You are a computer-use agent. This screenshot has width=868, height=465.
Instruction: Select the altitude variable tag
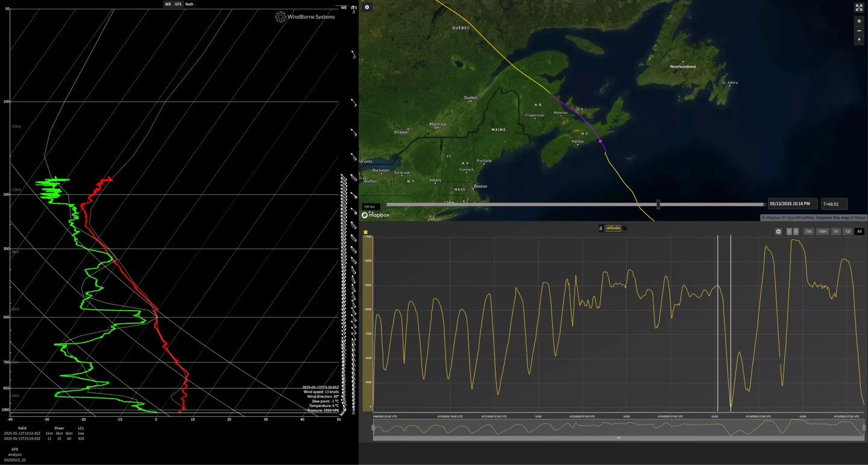[x=613, y=228]
